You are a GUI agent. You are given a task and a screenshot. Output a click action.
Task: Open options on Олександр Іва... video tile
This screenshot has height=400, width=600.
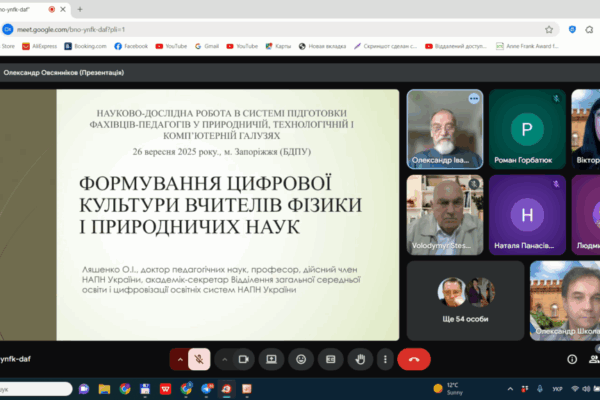click(x=472, y=99)
